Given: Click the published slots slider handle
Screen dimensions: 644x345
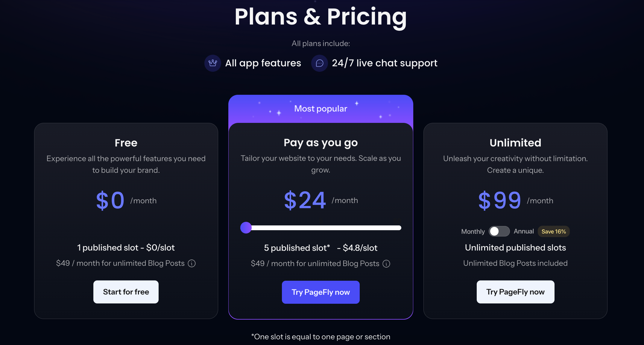Looking at the screenshot, I should [x=246, y=228].
